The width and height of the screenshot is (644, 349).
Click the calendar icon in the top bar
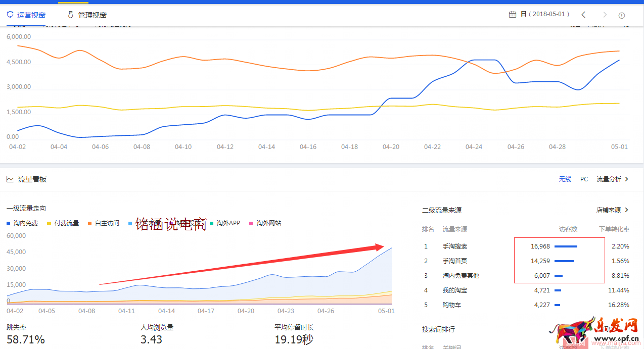tap(512, 15)
